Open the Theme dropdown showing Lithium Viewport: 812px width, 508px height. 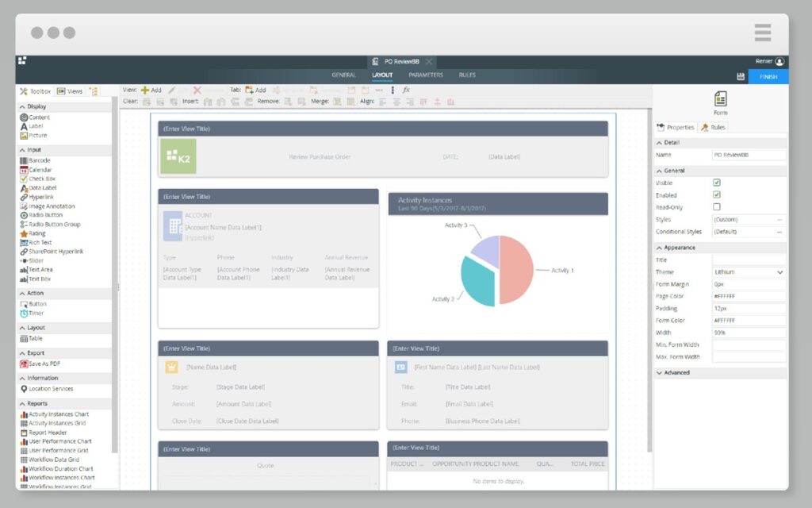[748, 272]
